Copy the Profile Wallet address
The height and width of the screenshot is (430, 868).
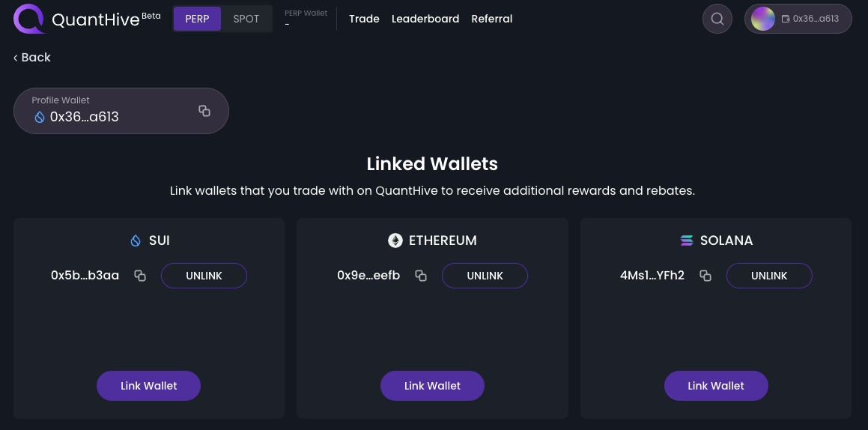[204, 111]
